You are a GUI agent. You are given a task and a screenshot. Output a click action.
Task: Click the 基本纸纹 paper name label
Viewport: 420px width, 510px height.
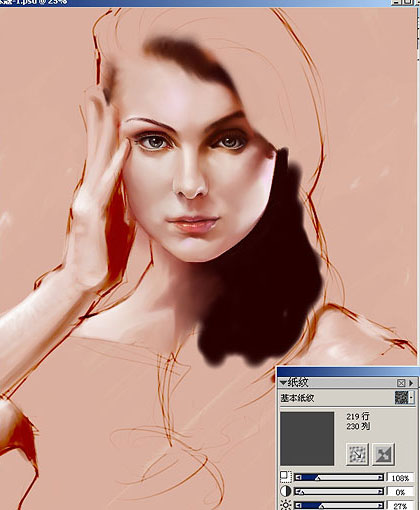pyautogui.click(x=297, y=398)
